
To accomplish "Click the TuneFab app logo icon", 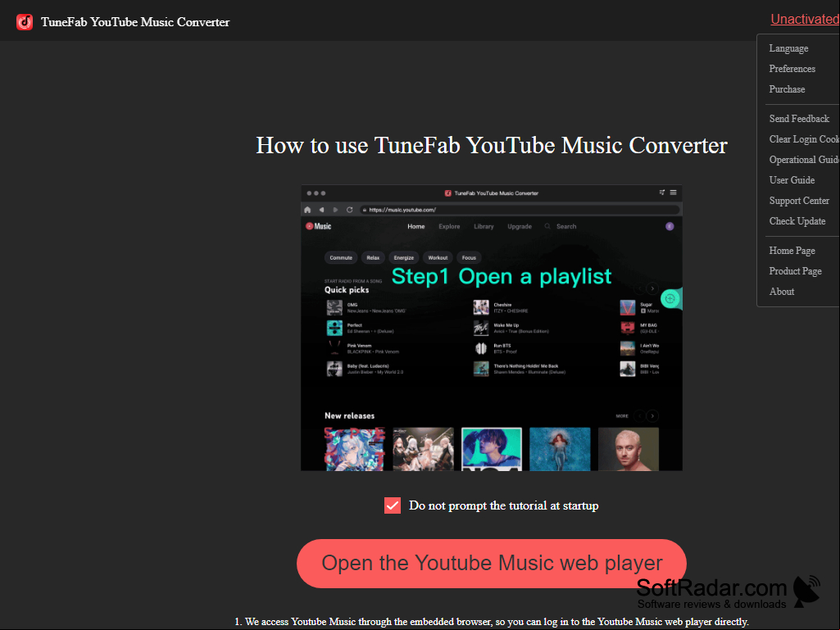I will pos(25,22).
